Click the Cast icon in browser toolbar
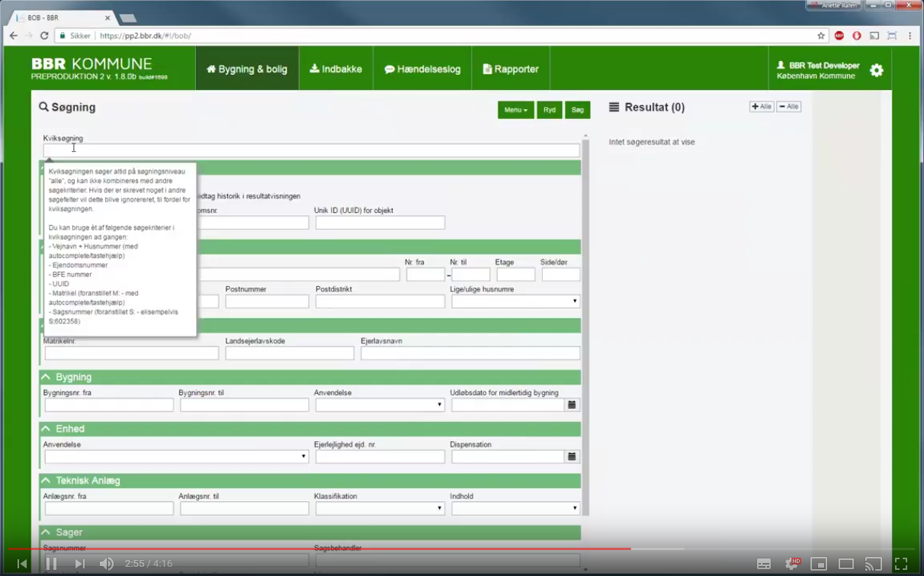 874,36
